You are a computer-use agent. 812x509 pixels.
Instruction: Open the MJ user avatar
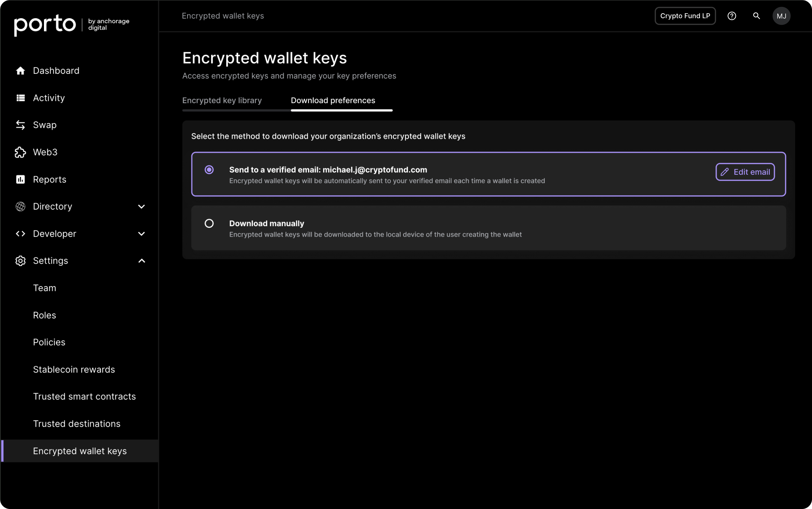781,16
